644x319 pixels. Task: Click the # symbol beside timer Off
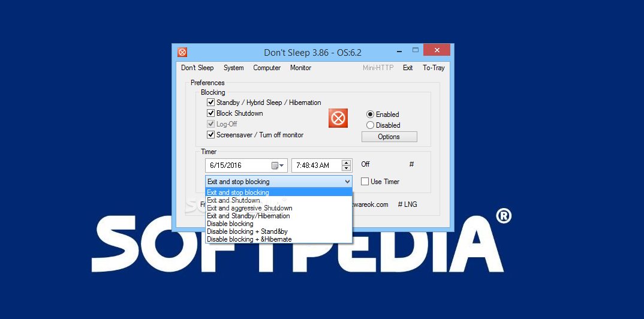tap(411, 164)
